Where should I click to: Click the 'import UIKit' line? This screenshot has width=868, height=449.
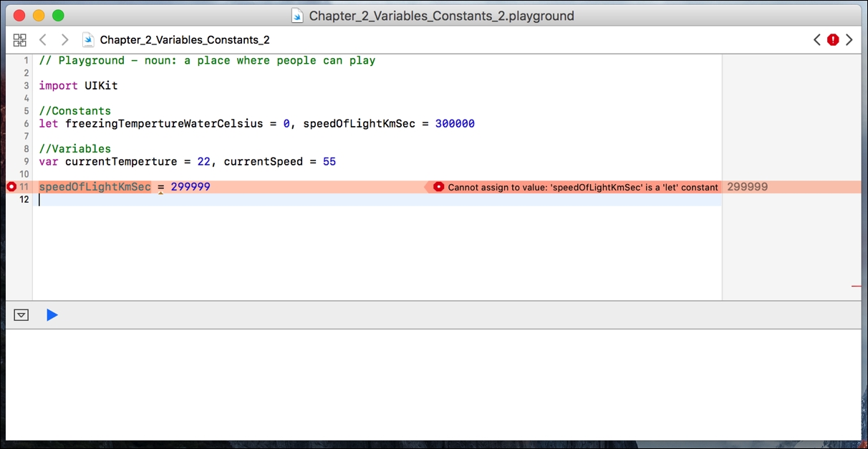pyautogui.click(x=78, y=86)
